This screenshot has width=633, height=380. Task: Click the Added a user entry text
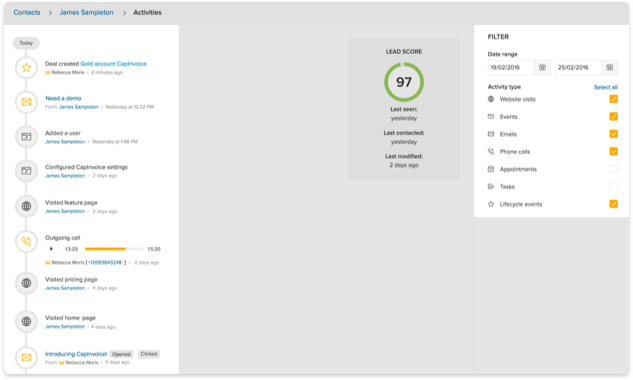pos(63,133)
